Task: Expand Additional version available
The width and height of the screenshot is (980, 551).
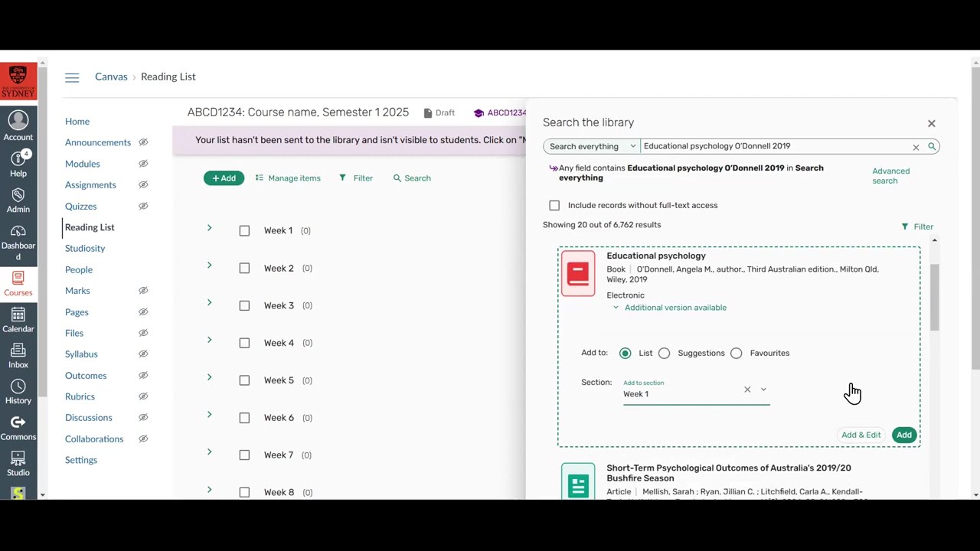Action: pos(670,308)
